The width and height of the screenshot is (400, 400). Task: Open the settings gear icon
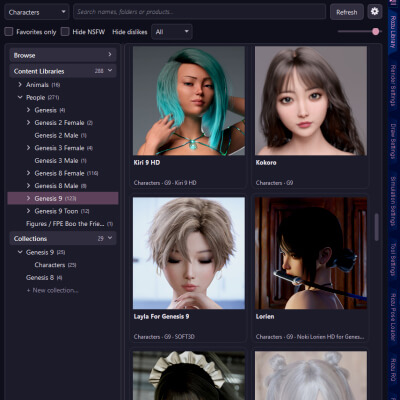375,12
